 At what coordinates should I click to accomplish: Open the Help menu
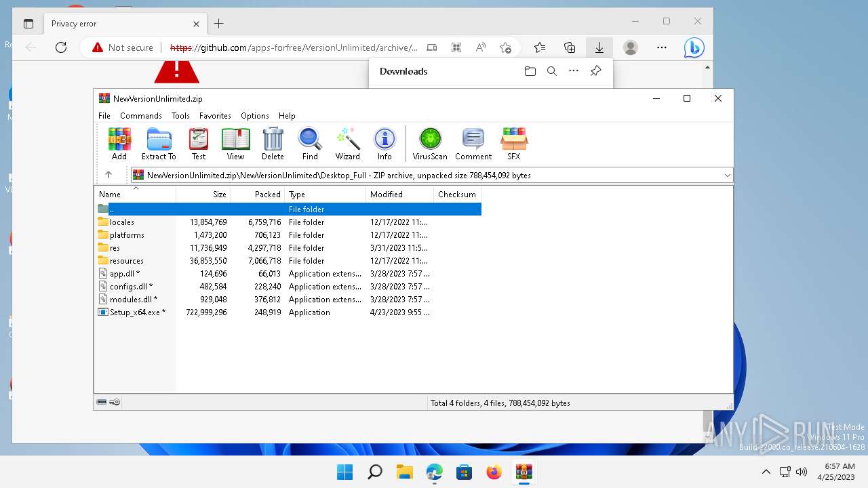[287, 116]
